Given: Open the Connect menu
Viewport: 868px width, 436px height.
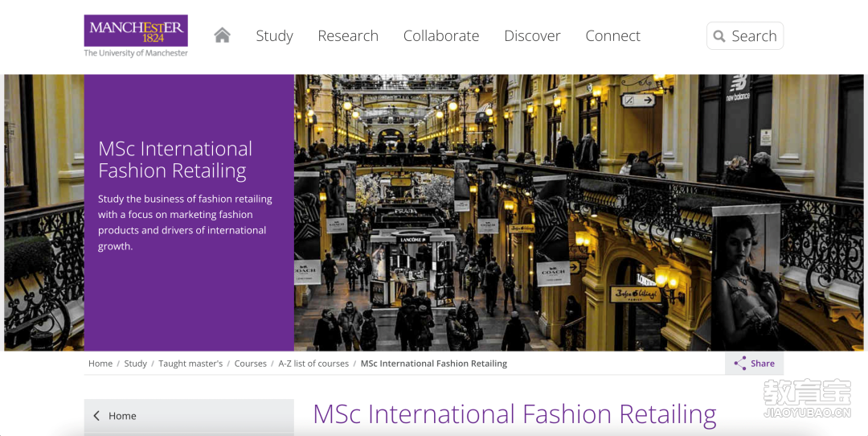Looking at the screenshot, I should pos(612,35).
